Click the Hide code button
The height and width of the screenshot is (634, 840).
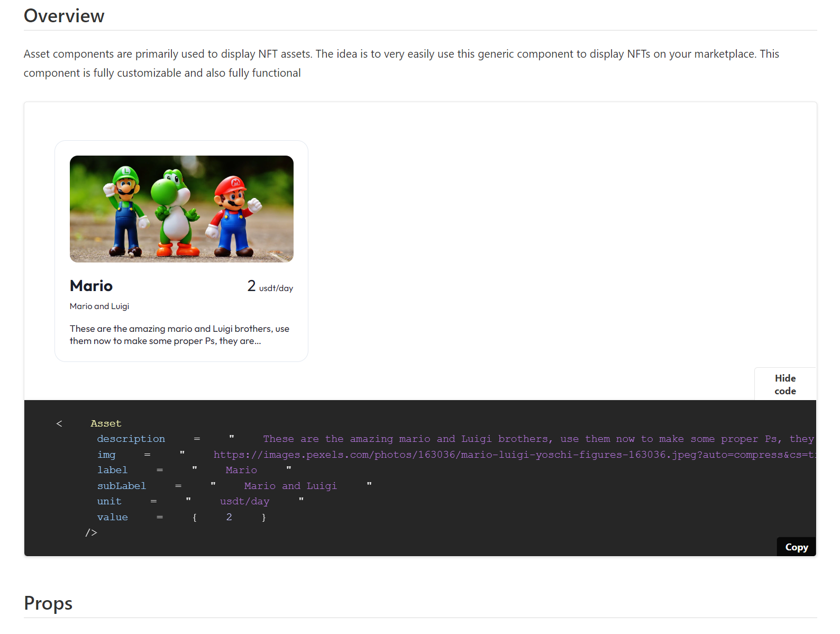tap(785, 384)
